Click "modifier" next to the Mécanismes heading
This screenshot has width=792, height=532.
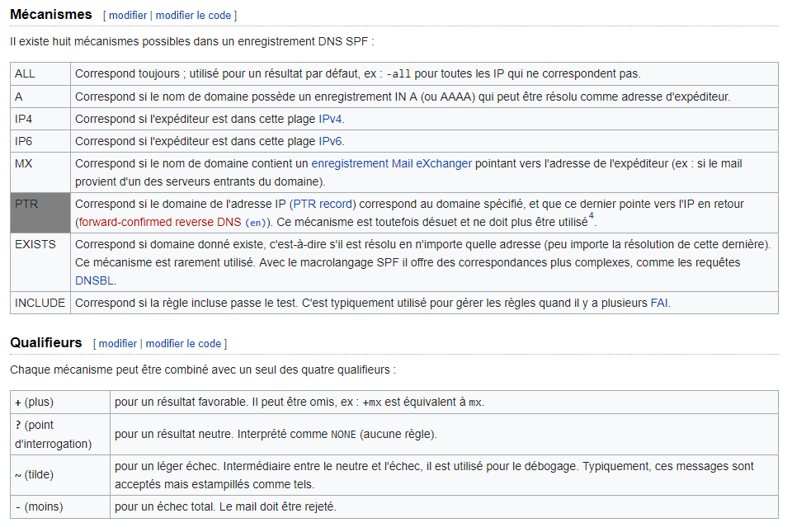coord(128,16)
